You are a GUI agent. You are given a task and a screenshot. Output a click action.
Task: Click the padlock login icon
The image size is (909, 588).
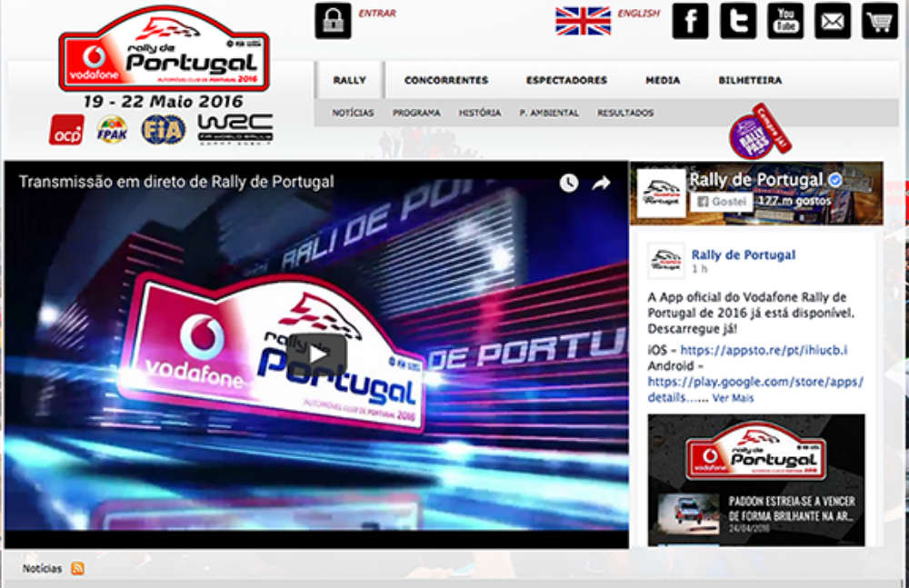point(333,21)
